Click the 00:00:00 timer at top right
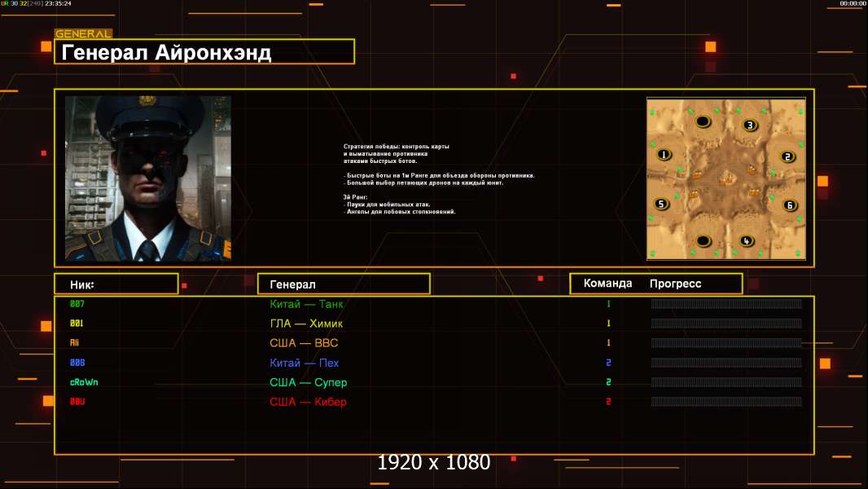The width and height of the screenshot is (868, 489). (853, 3)
